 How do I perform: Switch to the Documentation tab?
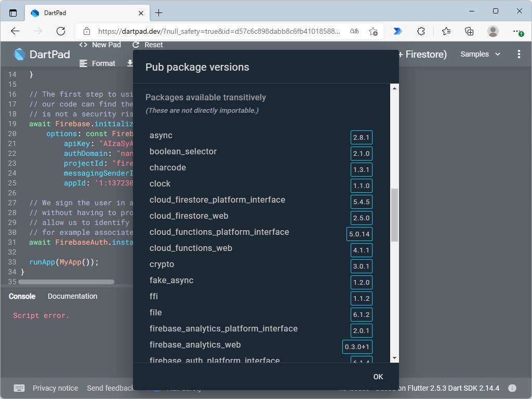pos(73,296)
